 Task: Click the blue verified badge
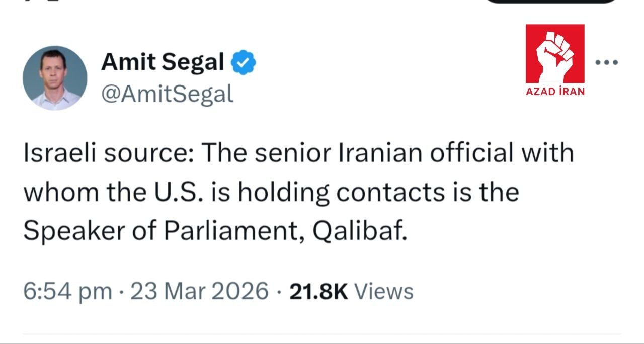pyautogui.click(x=244, y=62)
